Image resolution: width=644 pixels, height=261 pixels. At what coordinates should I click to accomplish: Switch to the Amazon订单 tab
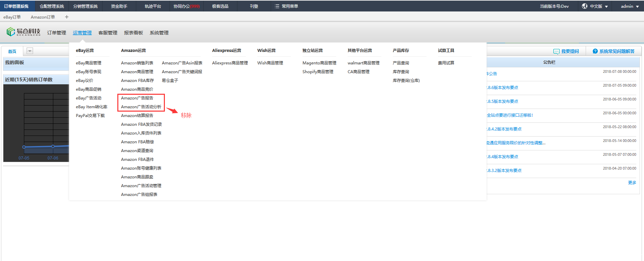pos(43,17)
